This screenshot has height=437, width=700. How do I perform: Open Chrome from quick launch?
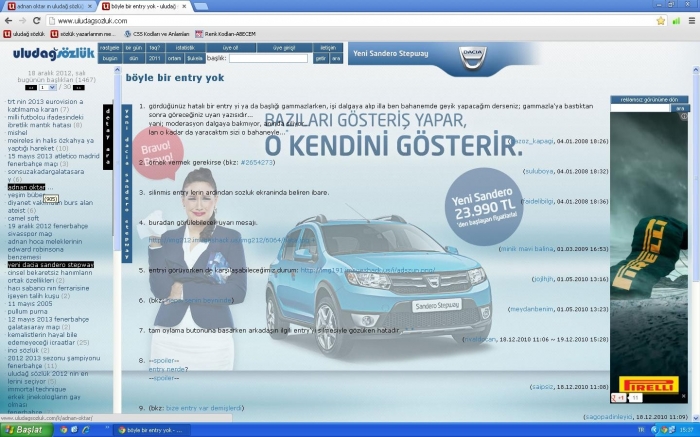point(63,430)
